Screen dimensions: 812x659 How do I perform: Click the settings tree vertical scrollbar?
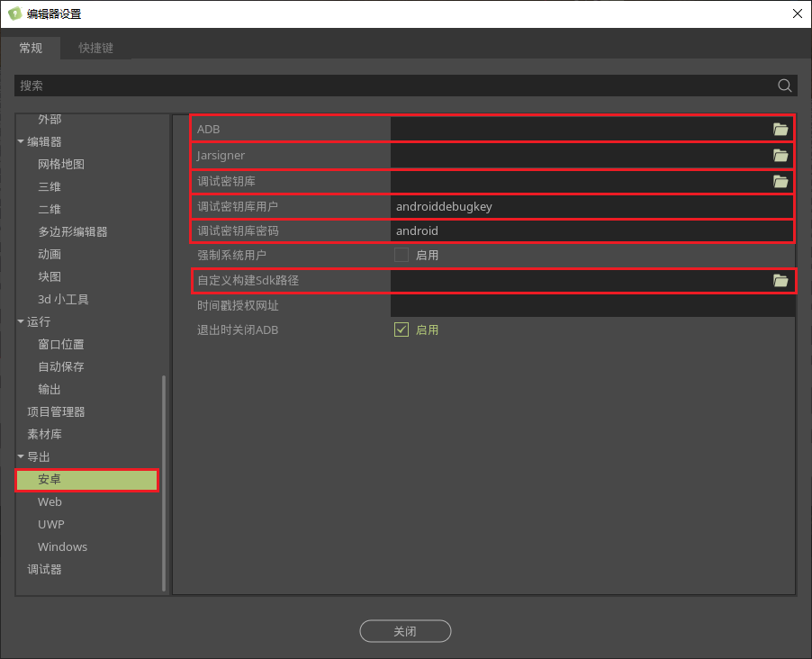click(x=164, y=483)
